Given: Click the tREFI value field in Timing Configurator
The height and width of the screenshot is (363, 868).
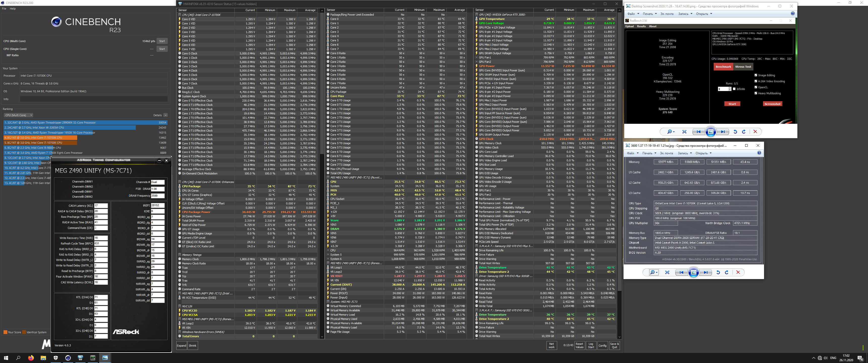Looking at the screenshot, I should [157, 205].
